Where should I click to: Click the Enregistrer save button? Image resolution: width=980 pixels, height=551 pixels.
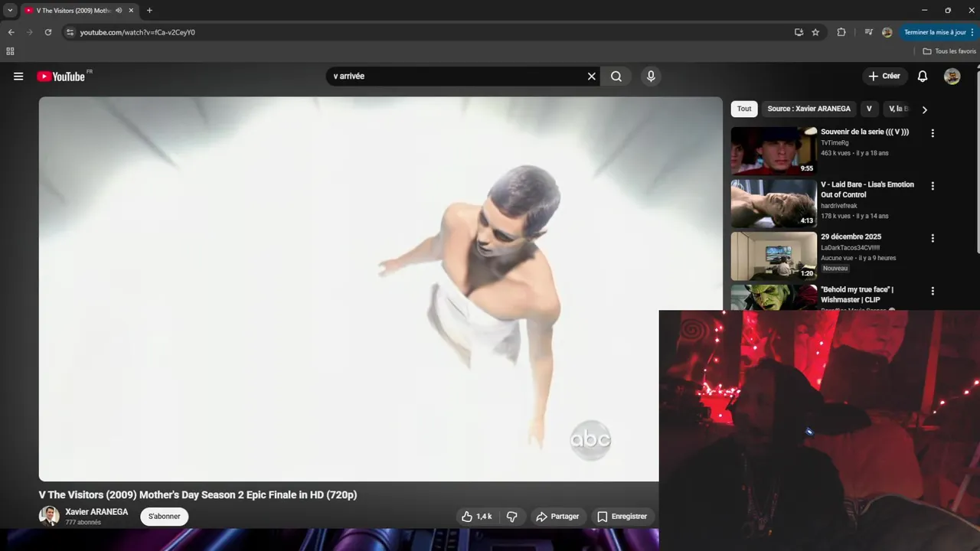622,517
